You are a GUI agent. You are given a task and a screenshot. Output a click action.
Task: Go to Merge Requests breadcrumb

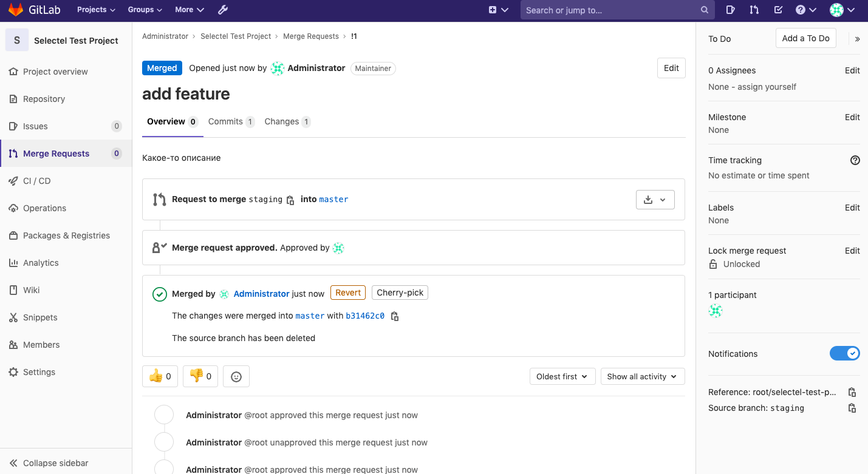[311, 36]
